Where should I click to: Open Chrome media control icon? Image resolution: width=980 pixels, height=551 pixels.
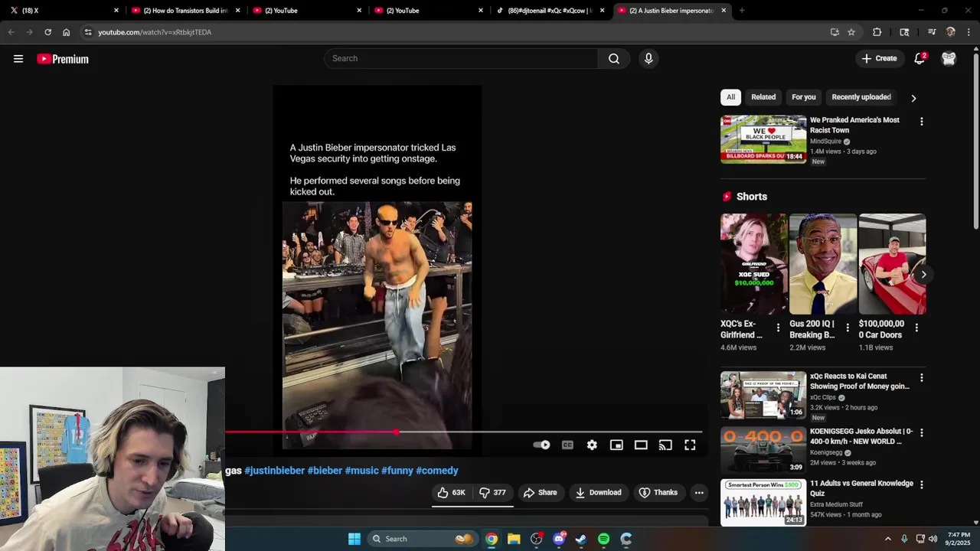(932, 32)
